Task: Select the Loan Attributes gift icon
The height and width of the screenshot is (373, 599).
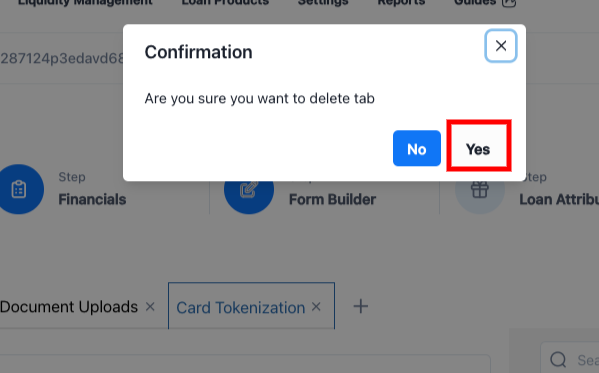Action: (479, 190)
